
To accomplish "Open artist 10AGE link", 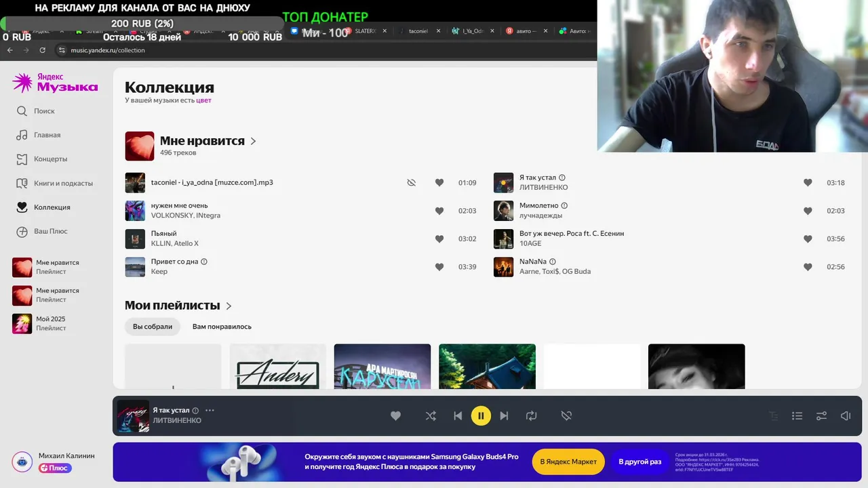I will click(x=530, y=244).
